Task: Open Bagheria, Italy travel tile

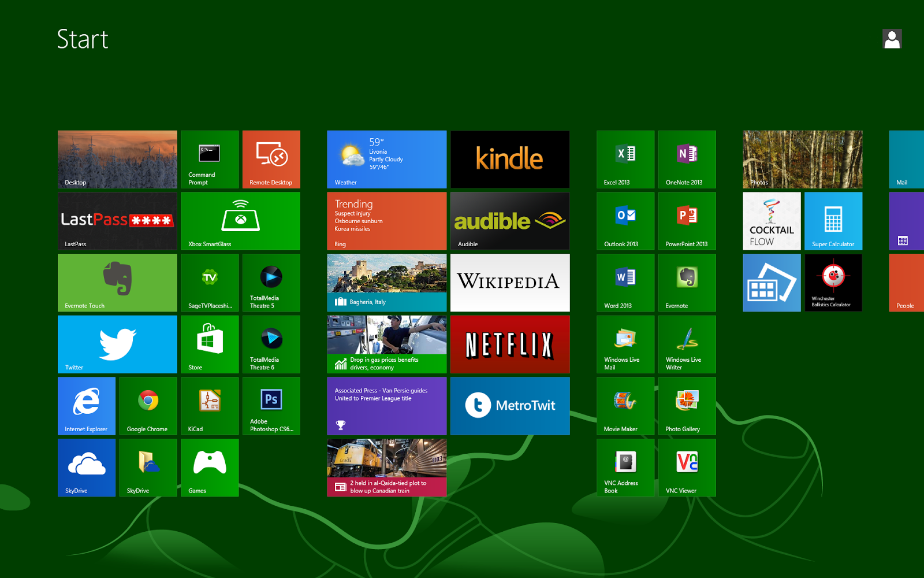Action: click(387, 283)
